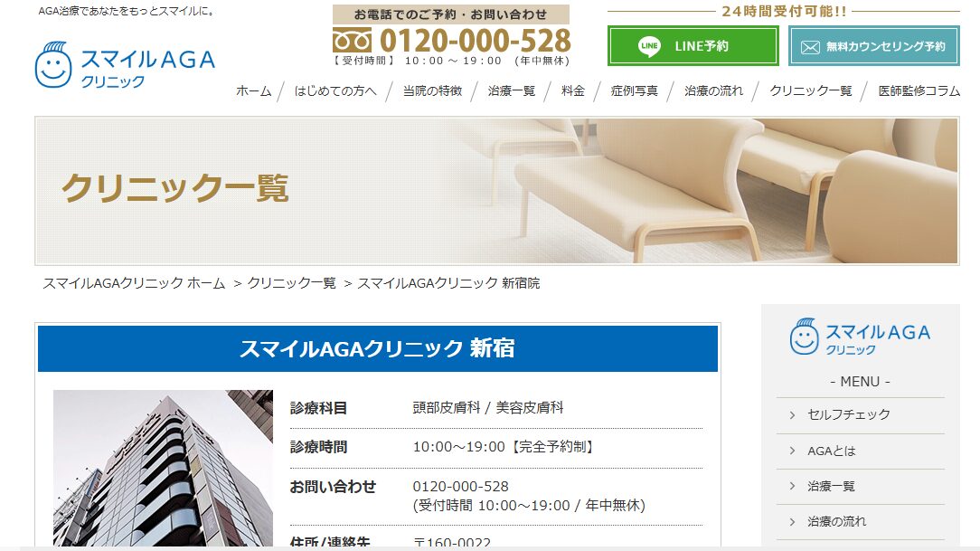Viewport: 980px width, 551px height.
Task: Open 料金 menu item
Action: point(573,91)
